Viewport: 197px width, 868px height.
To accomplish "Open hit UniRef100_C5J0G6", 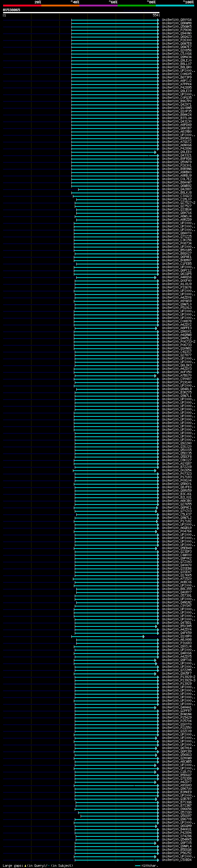I will pos(177,54).
